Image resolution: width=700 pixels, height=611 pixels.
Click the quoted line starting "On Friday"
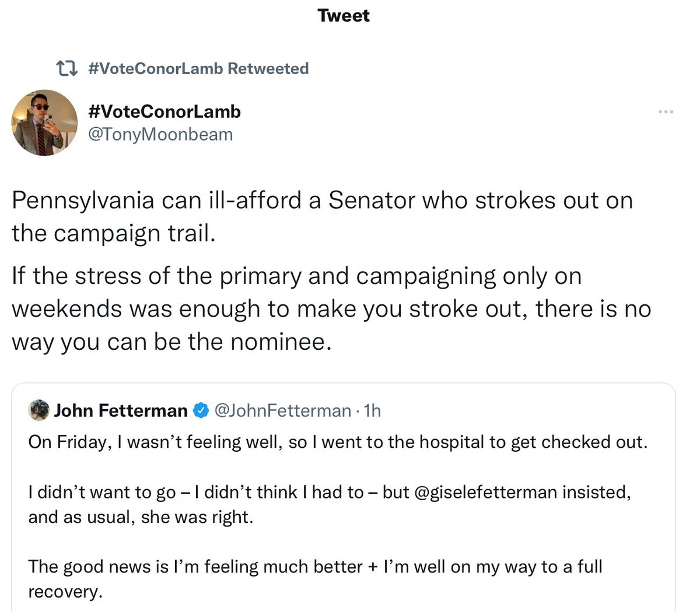coord(338,442)
